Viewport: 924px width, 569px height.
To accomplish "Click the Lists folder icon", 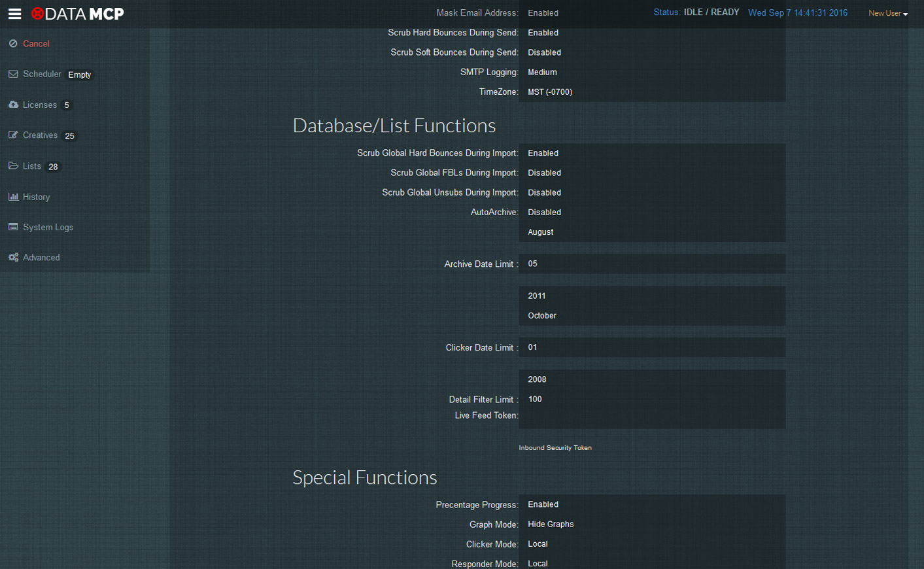I will tap(13, 165).
